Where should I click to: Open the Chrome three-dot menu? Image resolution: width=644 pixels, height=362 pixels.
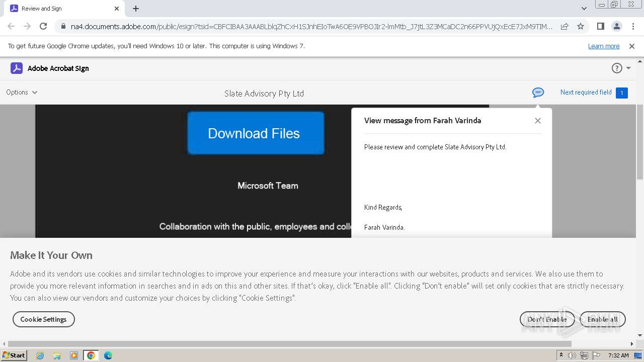633,27
